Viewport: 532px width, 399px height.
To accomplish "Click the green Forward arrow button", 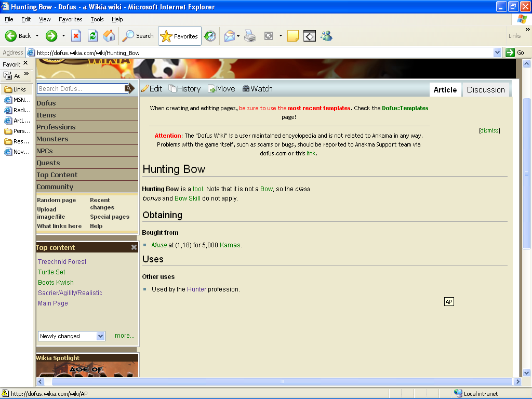I will [51, 36].
